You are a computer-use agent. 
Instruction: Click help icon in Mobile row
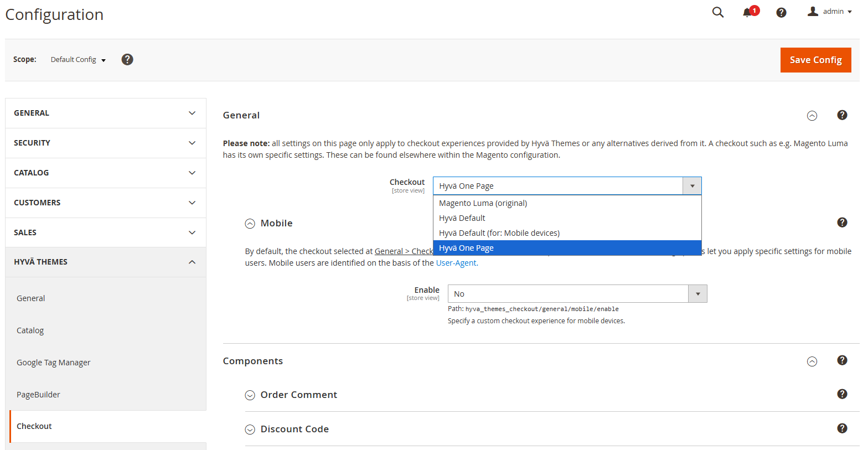[842, 223]
